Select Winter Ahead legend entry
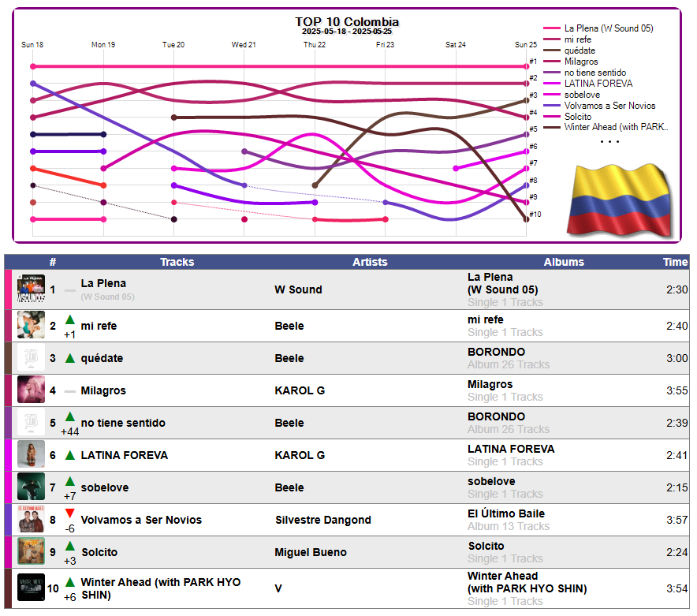697x616 pixels. [606, 127]
